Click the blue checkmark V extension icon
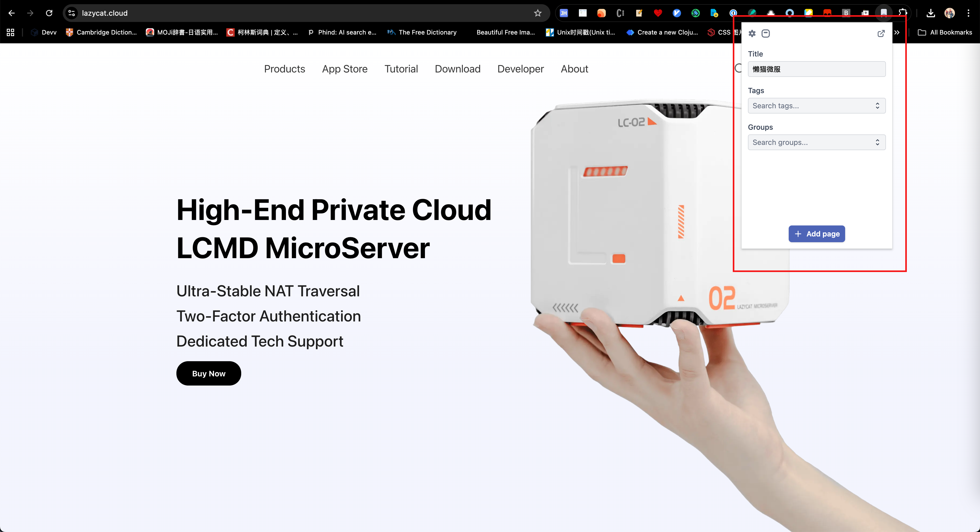The image size is (980, 532). (x=677, y=13)
